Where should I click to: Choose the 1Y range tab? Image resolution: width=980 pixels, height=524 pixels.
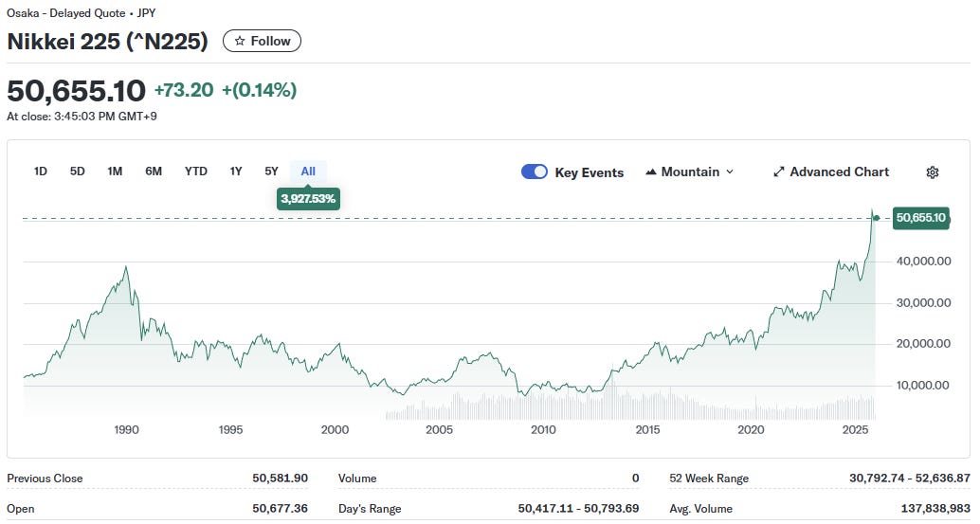coord(236,172)
